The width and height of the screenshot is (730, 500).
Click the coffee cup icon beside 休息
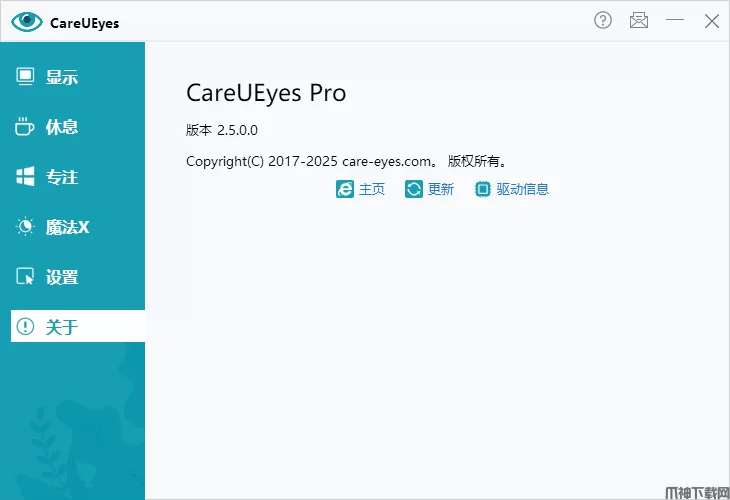(25, 127)
